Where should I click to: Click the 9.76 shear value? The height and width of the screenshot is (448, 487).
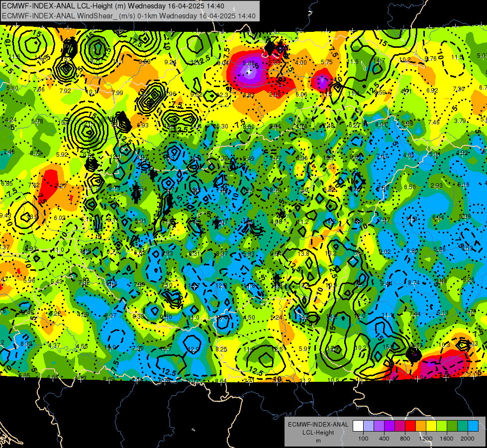tap(431, 59)
